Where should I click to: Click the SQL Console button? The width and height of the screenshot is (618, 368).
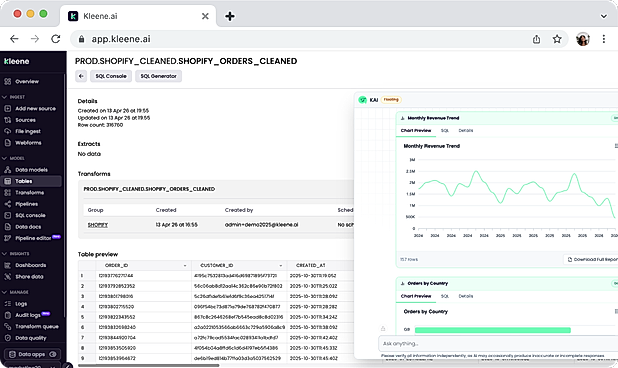coord(111,76)
